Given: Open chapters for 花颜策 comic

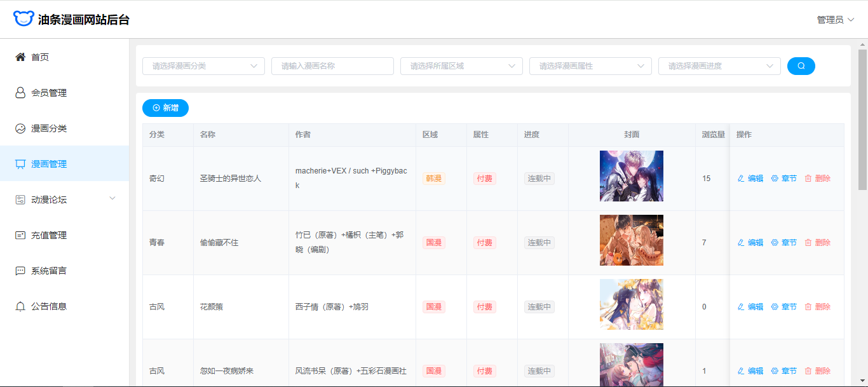Looking at the screenshot, I should pos(783,307).
